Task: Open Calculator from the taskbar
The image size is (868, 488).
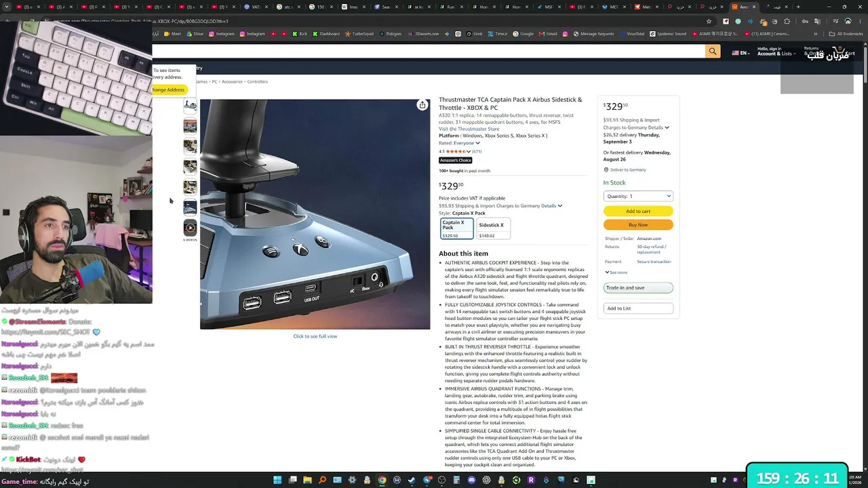Action: [x=456, y=480]
